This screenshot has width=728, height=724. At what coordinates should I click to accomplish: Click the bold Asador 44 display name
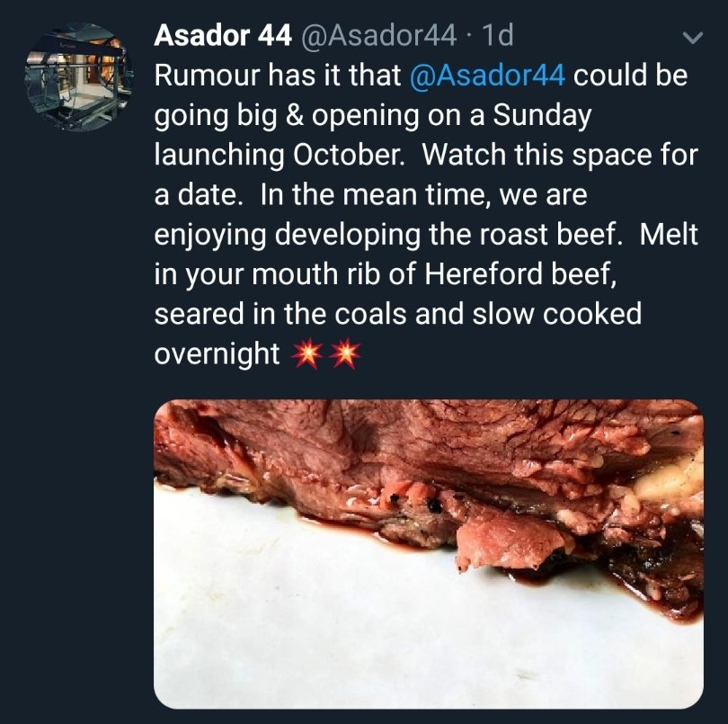coord(223,36)
